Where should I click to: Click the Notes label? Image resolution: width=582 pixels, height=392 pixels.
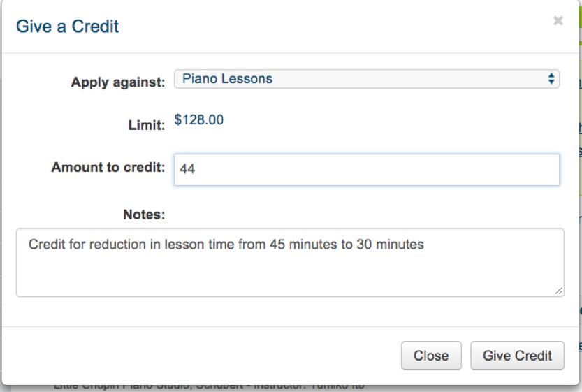pyautogui.click(x=144, y=214)
